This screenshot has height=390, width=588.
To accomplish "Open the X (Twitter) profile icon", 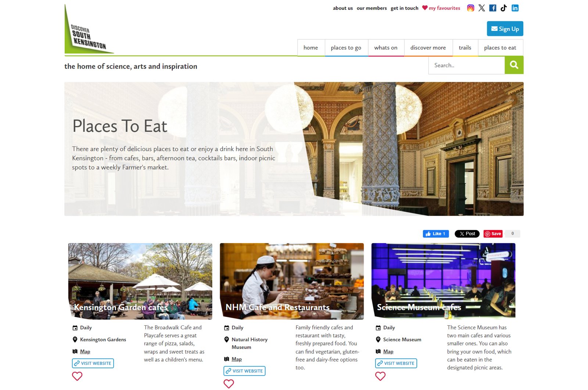I will [x=481, y=8].
